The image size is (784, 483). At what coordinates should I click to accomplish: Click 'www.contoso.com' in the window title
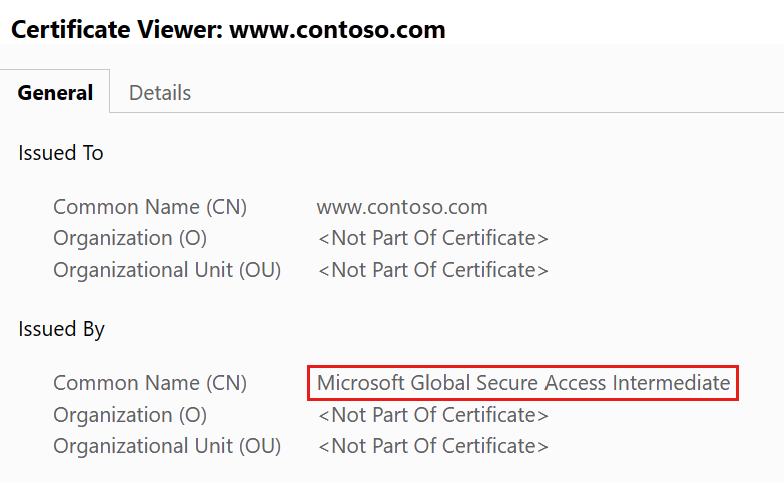337,29
